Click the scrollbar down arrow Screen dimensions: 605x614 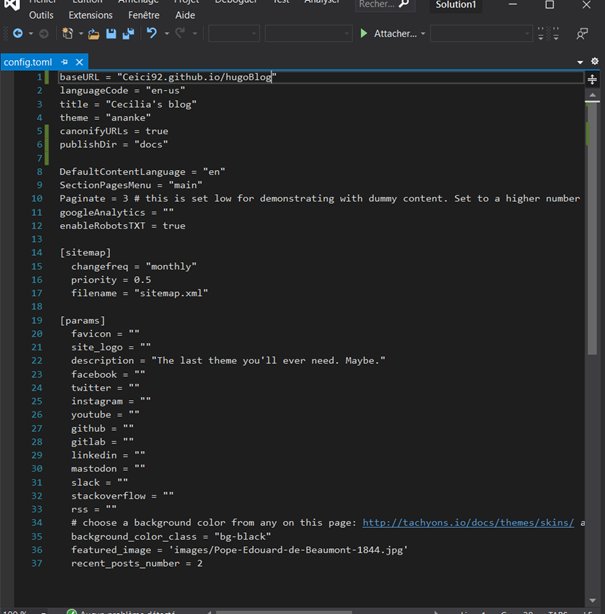click(592, 600)
